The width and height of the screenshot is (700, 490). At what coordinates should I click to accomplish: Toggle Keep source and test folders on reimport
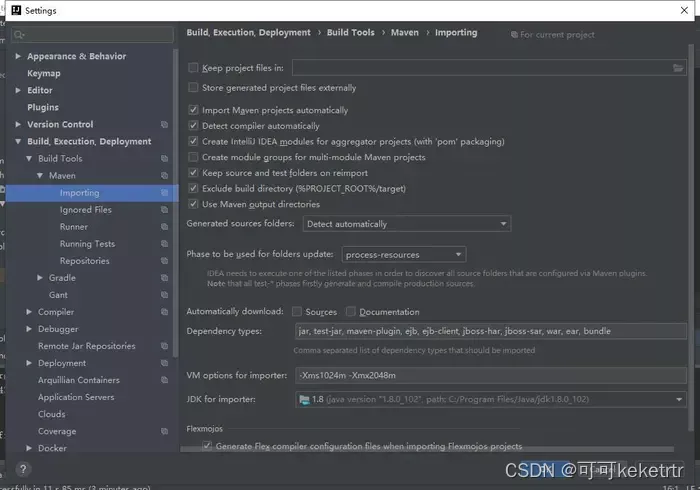(193, 172)
